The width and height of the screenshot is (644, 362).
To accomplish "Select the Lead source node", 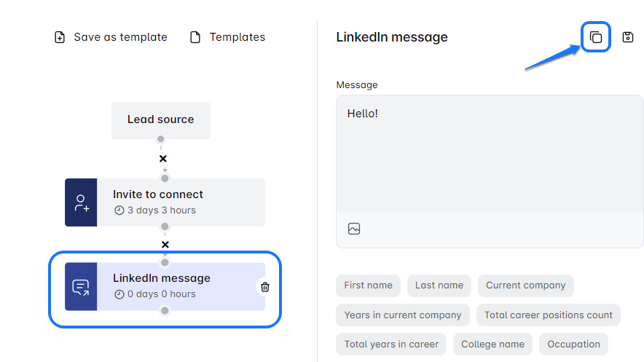I will coord(161,120).
